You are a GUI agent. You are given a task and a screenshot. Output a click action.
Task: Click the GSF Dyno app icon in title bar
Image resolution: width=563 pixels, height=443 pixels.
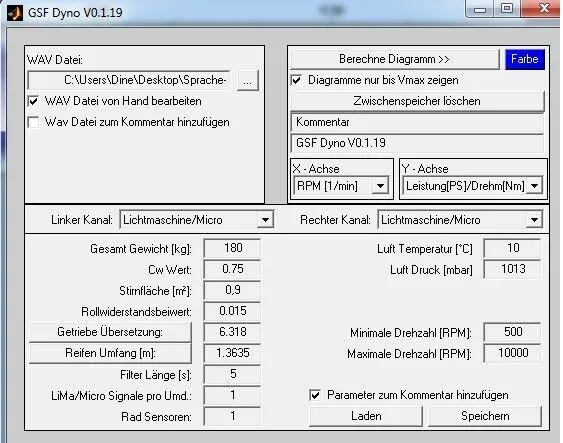coord(15,13)
